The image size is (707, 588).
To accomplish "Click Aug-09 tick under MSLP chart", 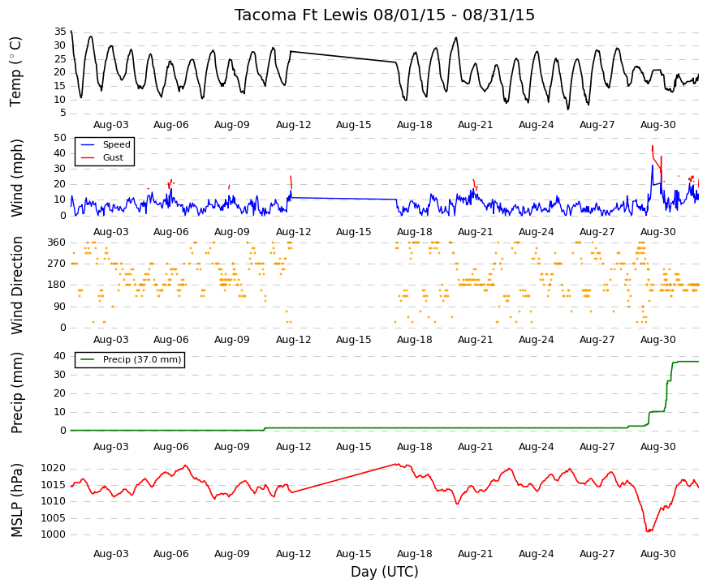I will pyautogui.click(x=232, y=554).
